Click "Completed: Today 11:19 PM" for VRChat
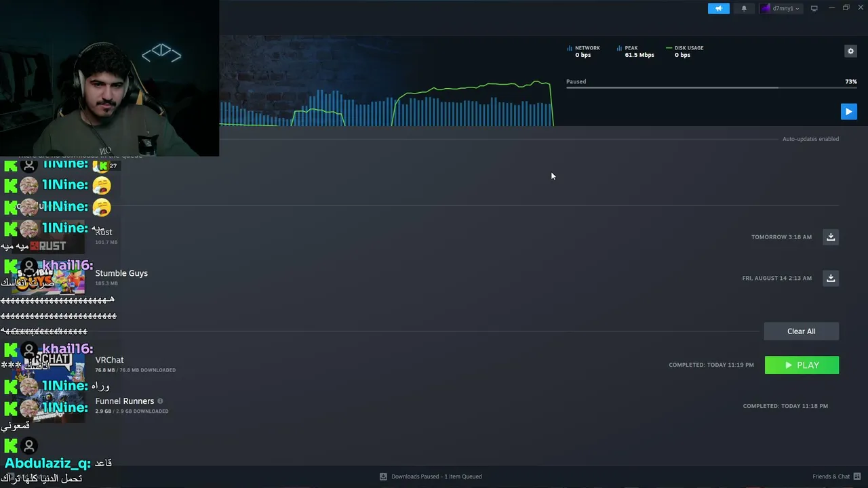868x488 pixels. pos(711,365)
